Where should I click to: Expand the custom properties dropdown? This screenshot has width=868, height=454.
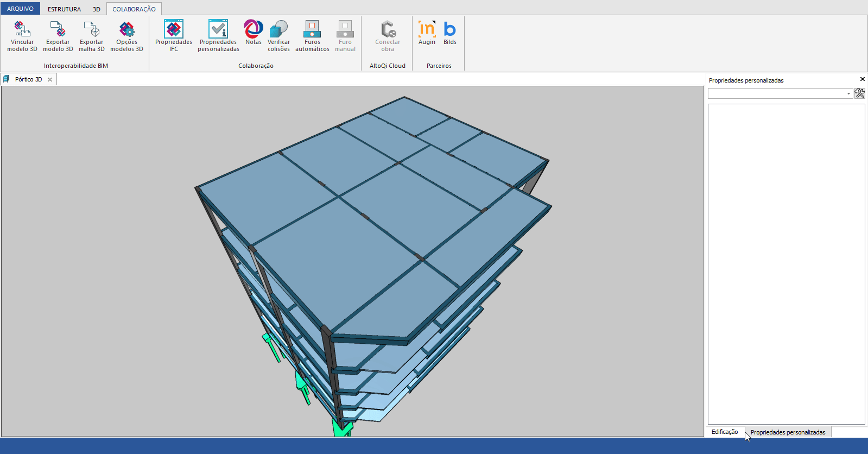tap(848, 94)
